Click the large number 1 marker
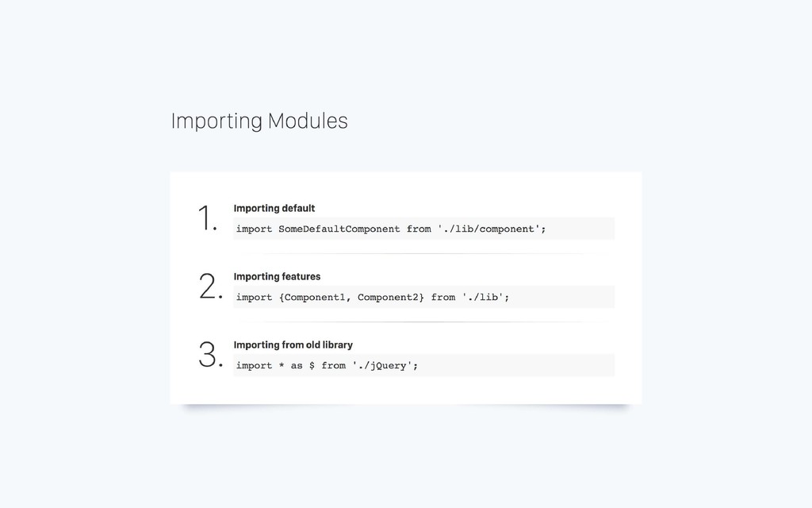Screen dimensions: 812x508 tap(207, 217)
